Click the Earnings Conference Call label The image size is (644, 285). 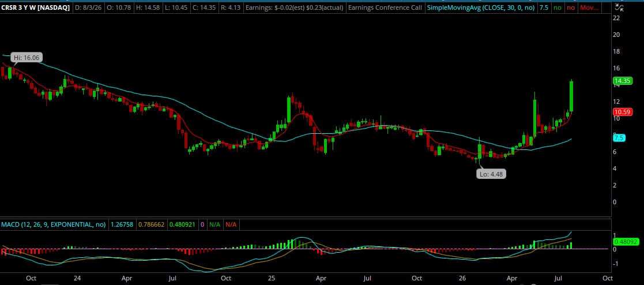click(385, 7)
